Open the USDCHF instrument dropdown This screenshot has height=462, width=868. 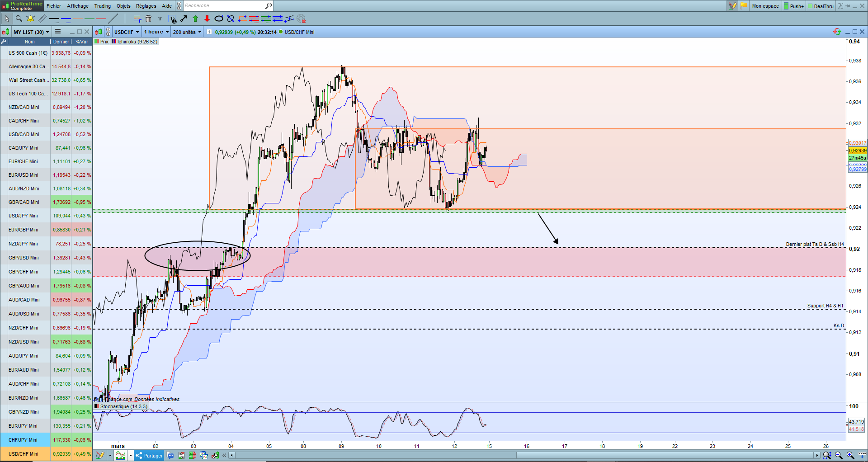coord(127,32)
